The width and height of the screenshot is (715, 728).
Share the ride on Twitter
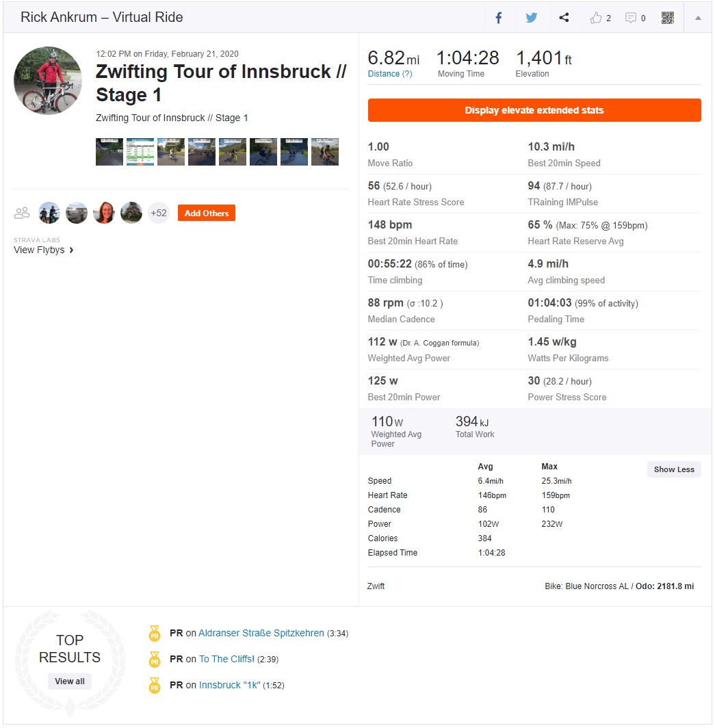point(531,18)
